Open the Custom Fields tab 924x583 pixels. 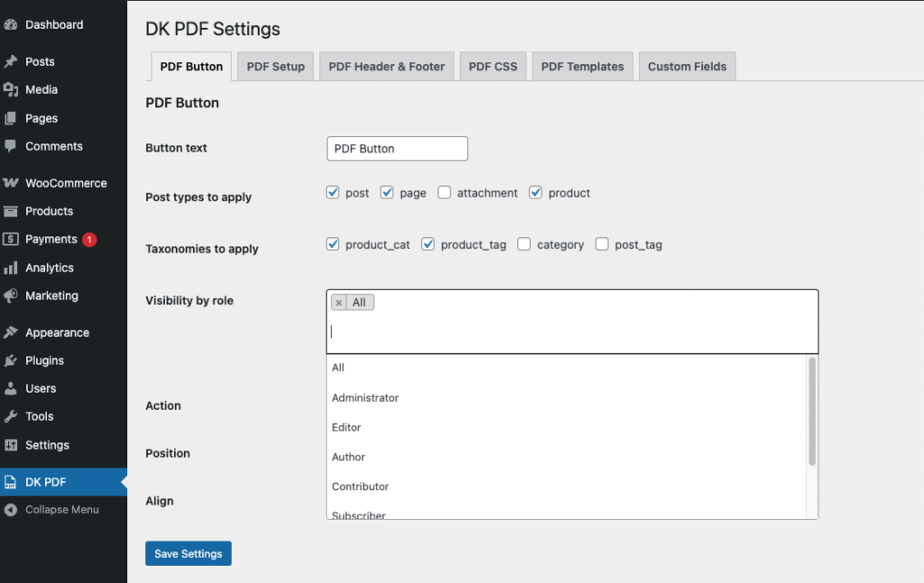pos(687,66)
